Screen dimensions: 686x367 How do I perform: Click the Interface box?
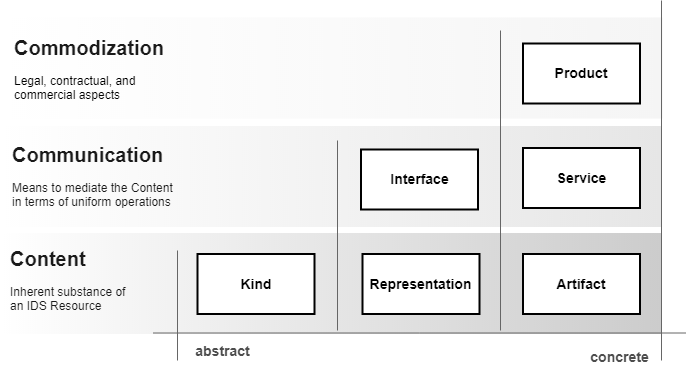click(419, 179)
